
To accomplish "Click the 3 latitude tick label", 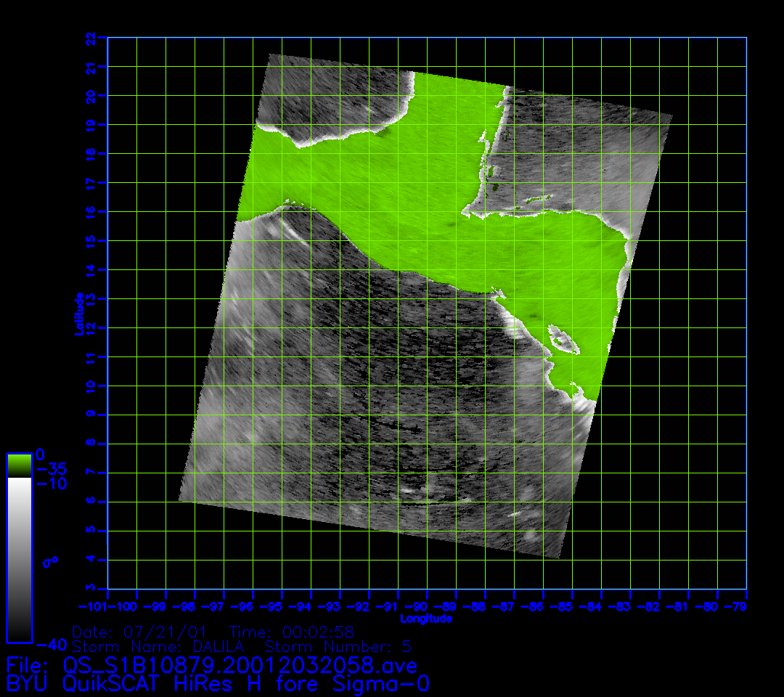I will coord(90,587).
